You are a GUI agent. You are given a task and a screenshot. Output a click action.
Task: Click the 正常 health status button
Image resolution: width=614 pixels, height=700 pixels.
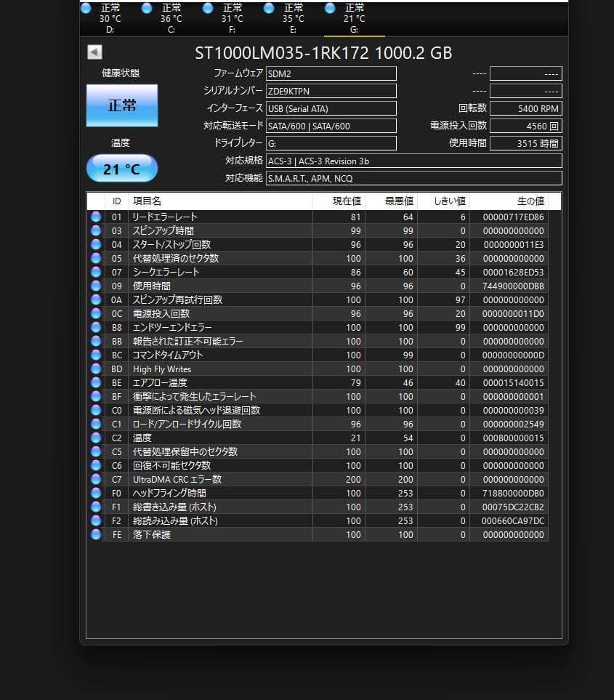point(122,105)
